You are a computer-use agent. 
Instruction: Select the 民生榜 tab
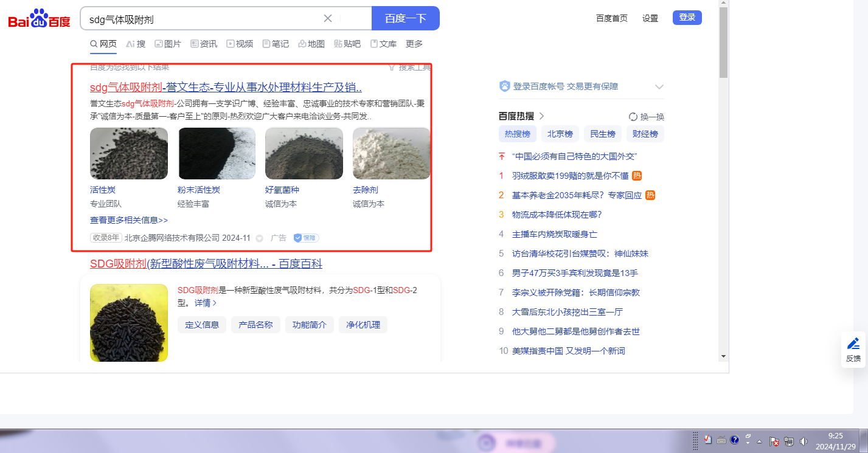tap(603, 134)
